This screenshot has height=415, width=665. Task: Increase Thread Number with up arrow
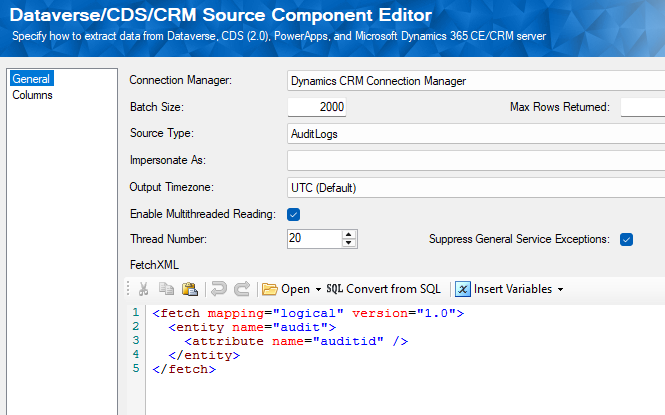coord(349,235)
